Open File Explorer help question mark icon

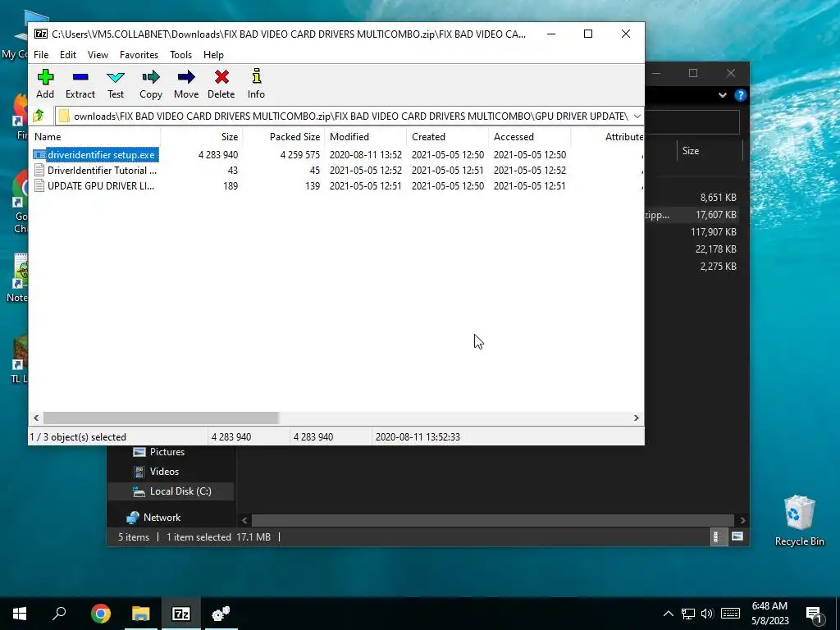(x=741, y=95)
